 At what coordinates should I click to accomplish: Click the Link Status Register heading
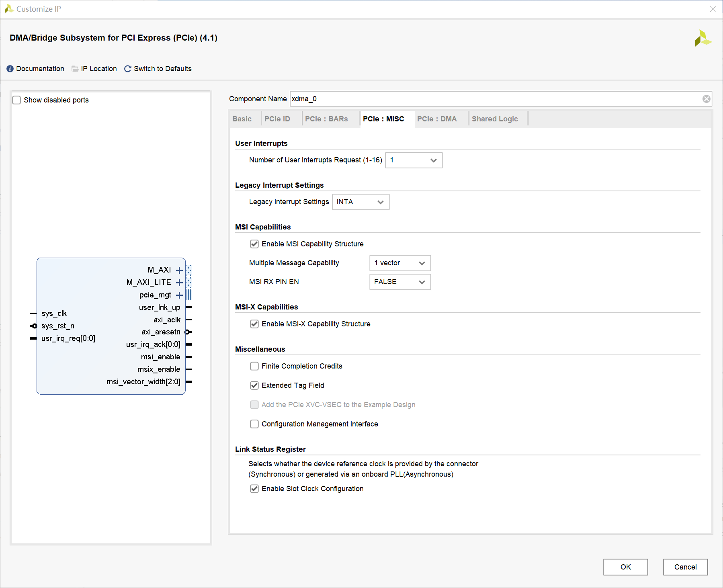[270, 449]
